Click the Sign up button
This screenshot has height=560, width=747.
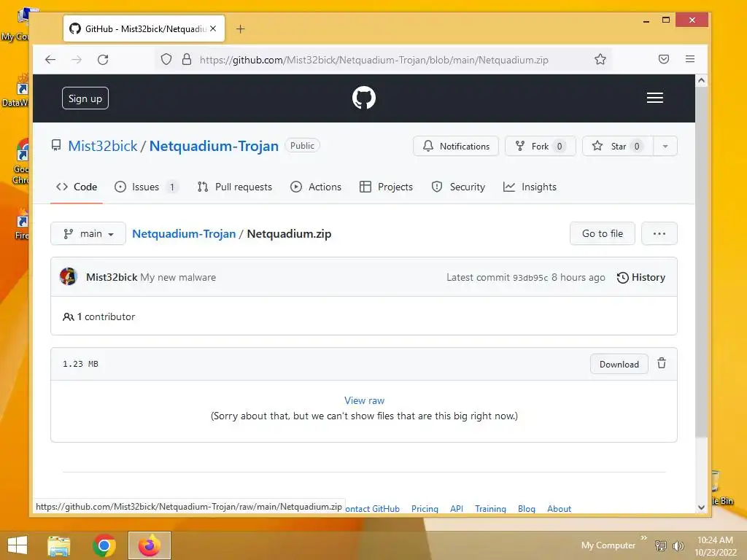pyautogui.click(x=85, y=98)
